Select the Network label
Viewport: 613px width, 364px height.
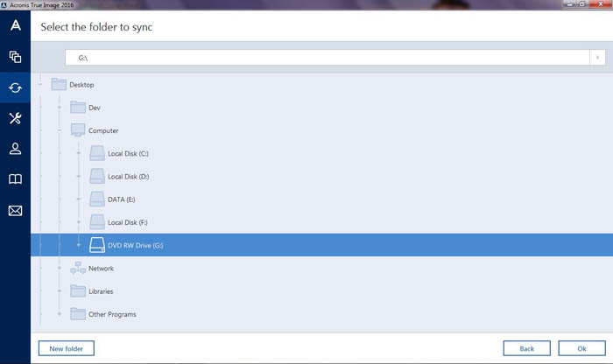click(x=101, y=269)
